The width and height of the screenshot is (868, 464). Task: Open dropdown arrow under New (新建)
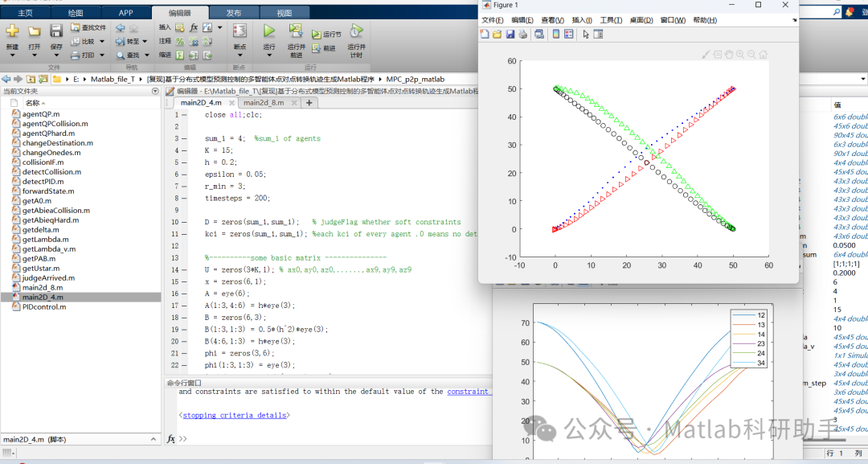(x=12, y=55)
